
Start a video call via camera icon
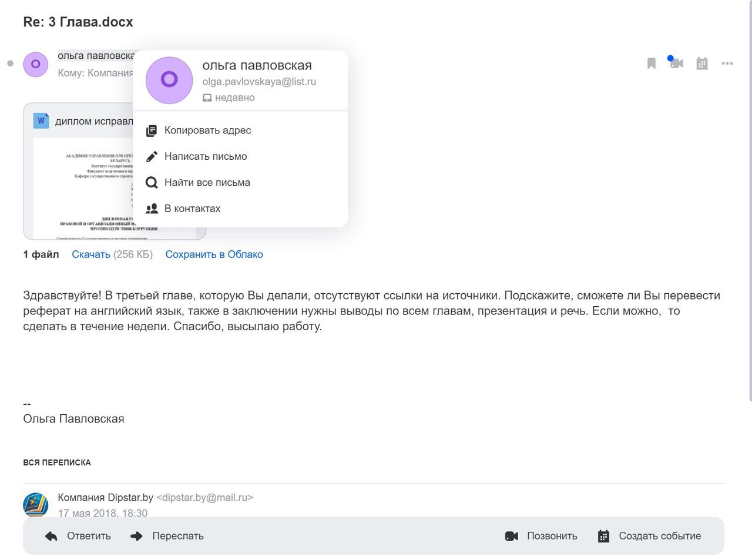click(x=676, y=63)
